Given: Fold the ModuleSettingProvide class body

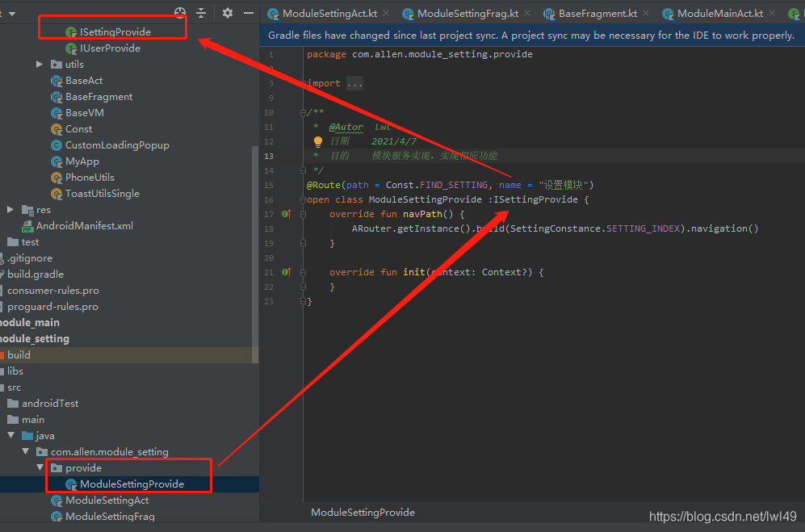Looking at the screenshot, I should coord(303,199).
